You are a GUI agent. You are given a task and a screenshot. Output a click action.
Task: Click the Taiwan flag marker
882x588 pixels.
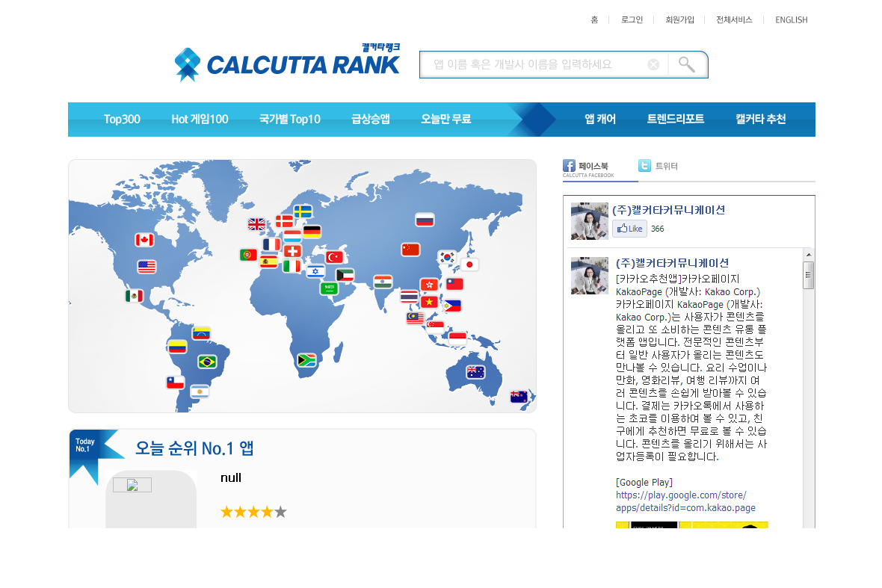pos(454,284)
